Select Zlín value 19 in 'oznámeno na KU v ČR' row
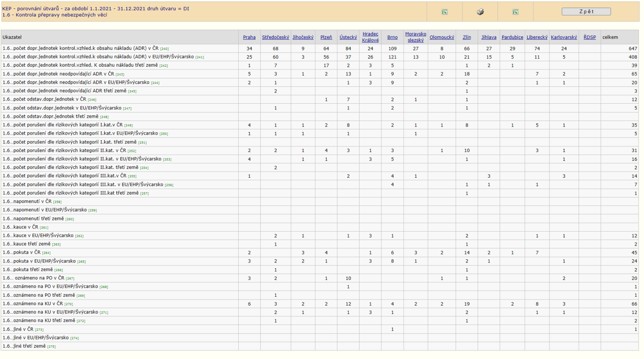The image size is (644, 359). (467, 304)
